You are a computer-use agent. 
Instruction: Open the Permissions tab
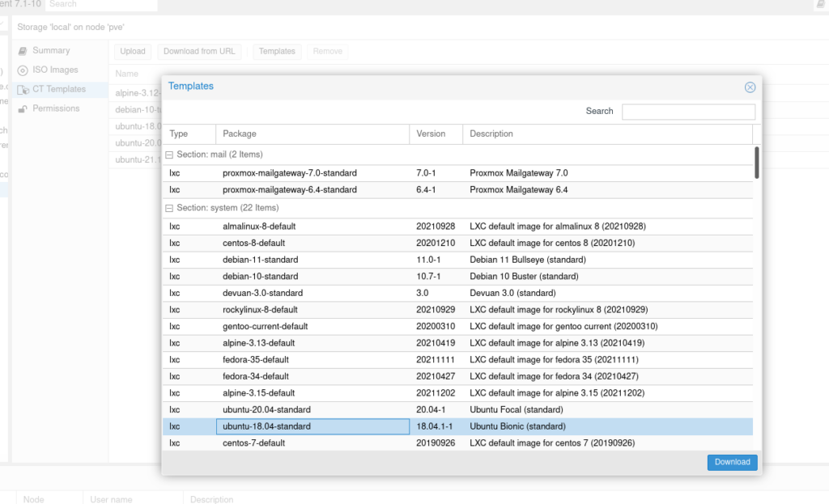[x=56, y=108]
